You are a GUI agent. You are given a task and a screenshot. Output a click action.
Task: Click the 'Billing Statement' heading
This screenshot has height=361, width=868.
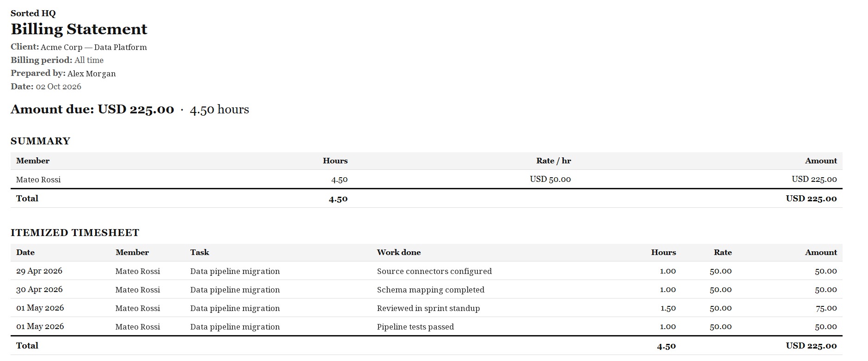click(x=79, y=29)
